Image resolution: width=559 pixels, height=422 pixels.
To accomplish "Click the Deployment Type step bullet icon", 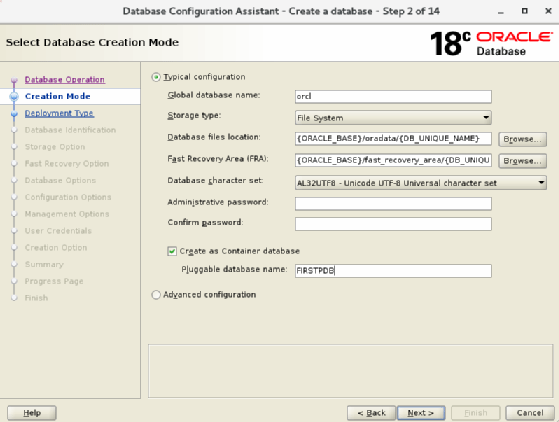I will click(14, 114).
